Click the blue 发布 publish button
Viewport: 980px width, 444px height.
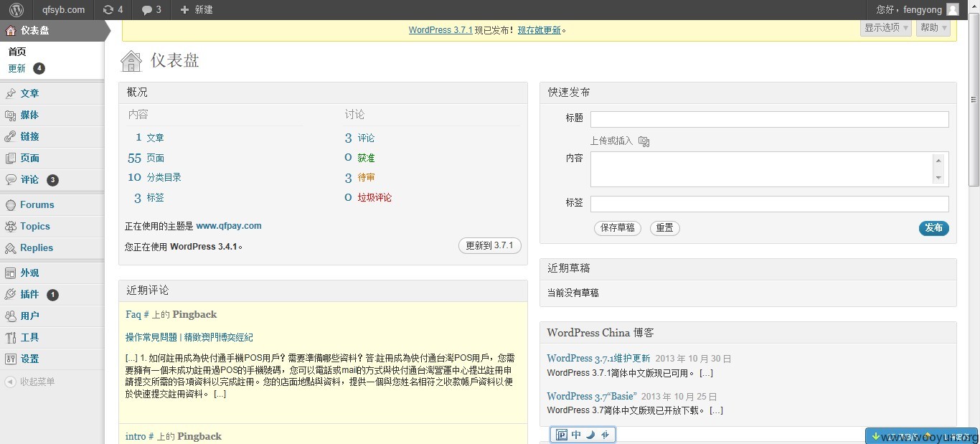(x=934, y=228)
